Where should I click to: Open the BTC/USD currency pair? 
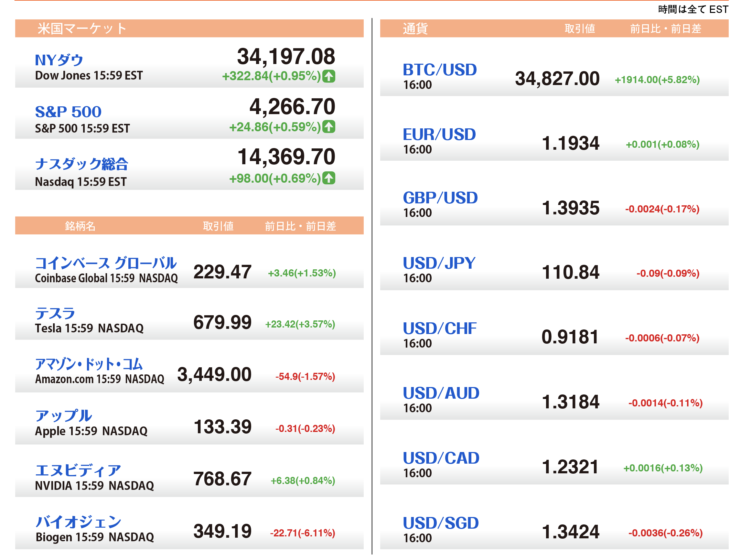tap(439, 70)
